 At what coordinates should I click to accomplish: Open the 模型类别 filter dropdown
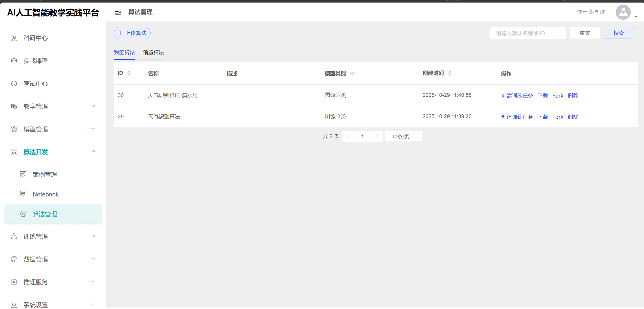tap(352, 74)
